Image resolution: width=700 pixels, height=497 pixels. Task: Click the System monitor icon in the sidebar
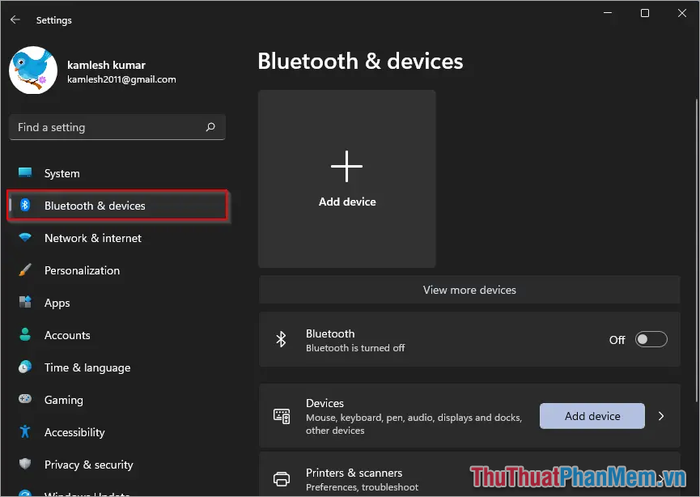pyautogui.click(x=25, y=172)
